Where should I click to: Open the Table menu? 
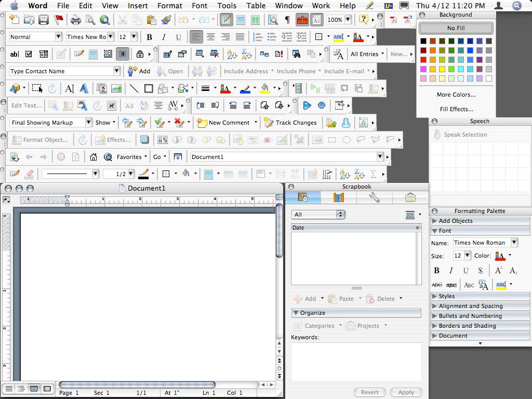pyautogui.click(x=256, y=6)
